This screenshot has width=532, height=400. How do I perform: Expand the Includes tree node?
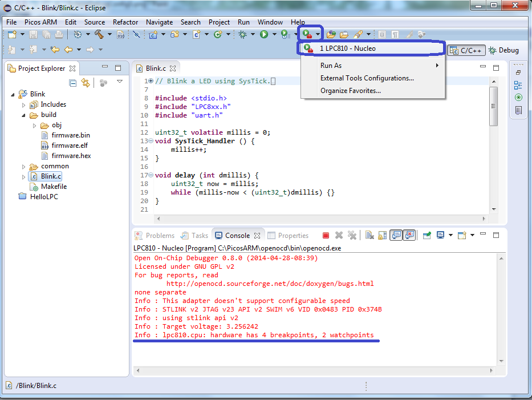coord(23,105)
